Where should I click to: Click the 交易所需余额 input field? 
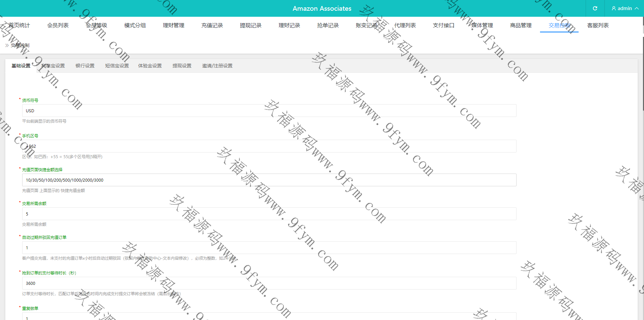(269, 214)
